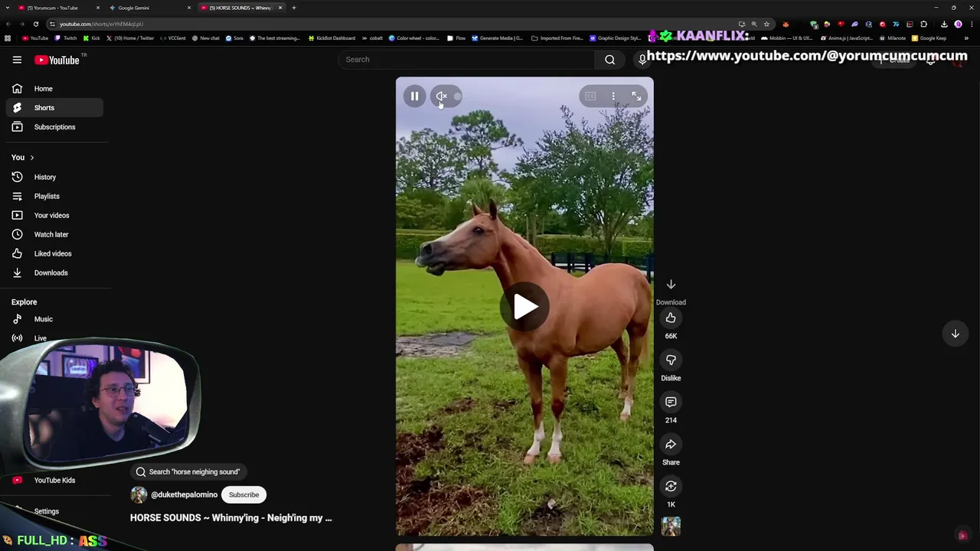Open Music under Explore
The image size is (980, 551).
[54, 319]
